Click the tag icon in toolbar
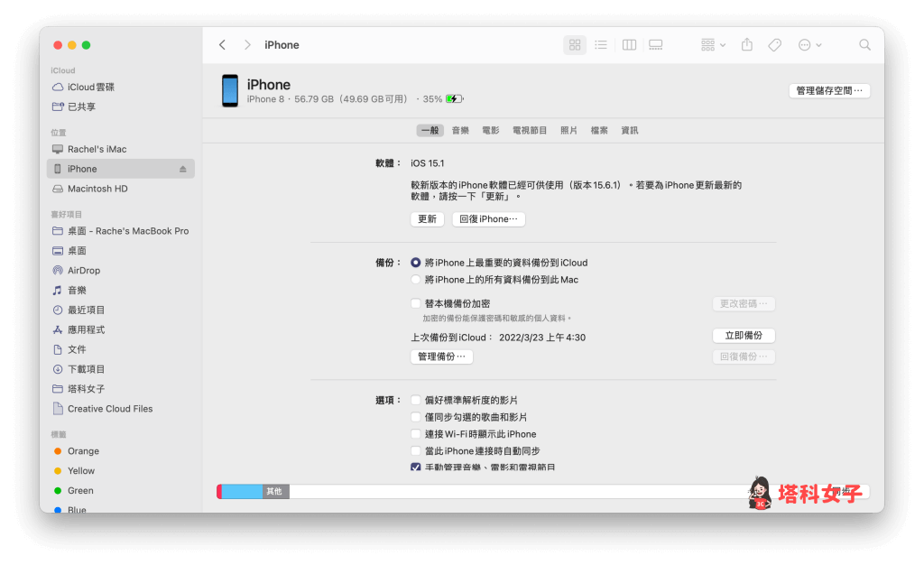 [775, 45]
